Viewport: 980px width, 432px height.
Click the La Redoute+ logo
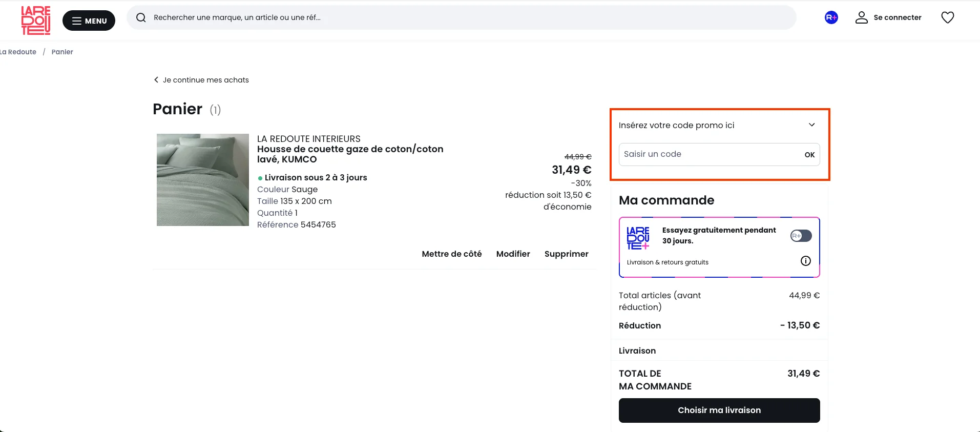click(x=638, y=238)
